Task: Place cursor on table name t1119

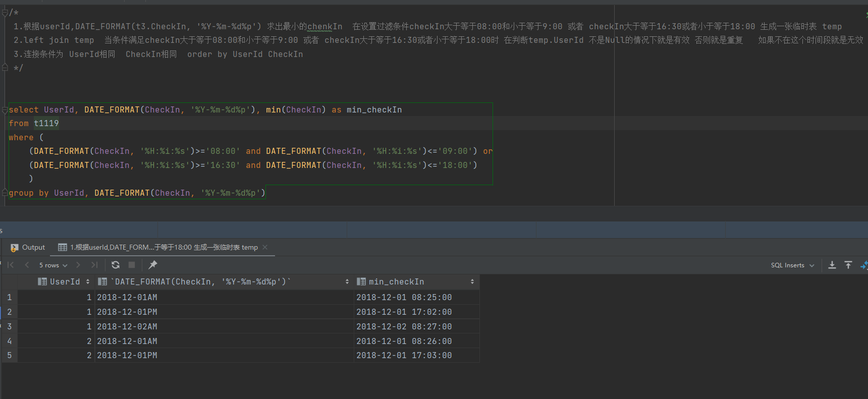Action: tap(46, 123)
